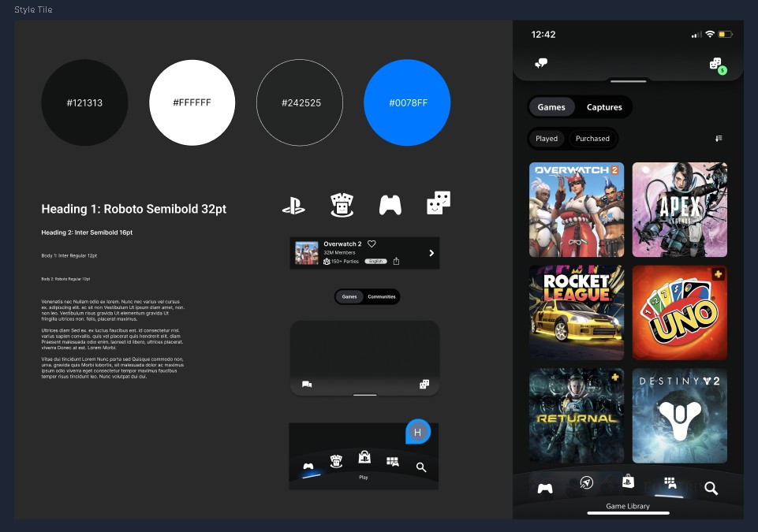Tap the search magnifier in the phone's bottom nav
758x532 pixels.
coord(711,488)
